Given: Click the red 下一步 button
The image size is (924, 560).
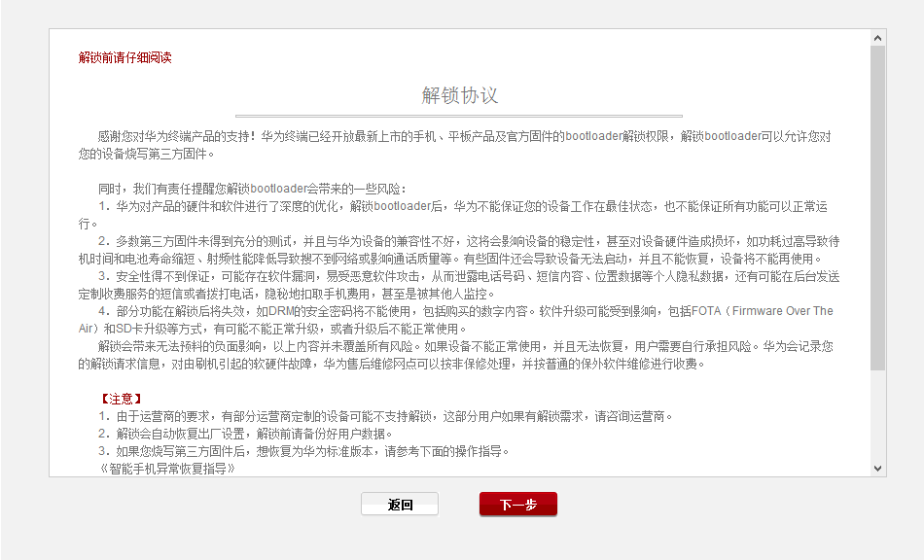Looking at the screenshot, I should (x=518, y=504).
